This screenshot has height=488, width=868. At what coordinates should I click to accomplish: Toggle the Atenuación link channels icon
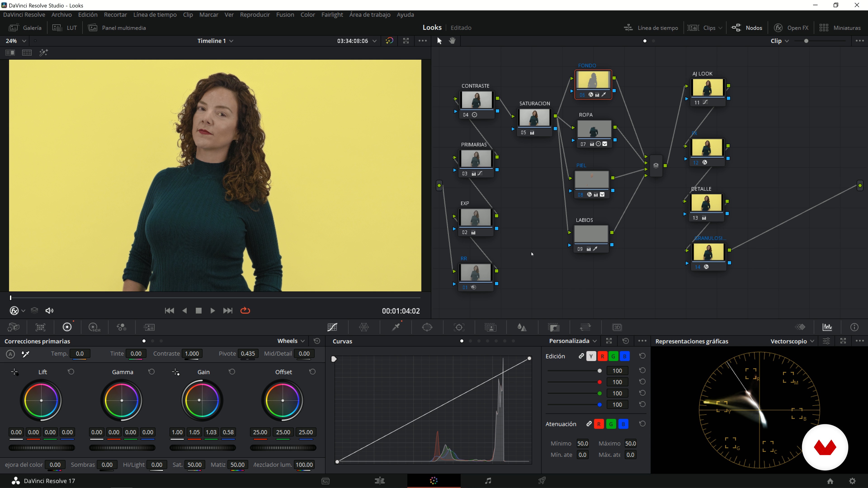[x=589, y=424]
